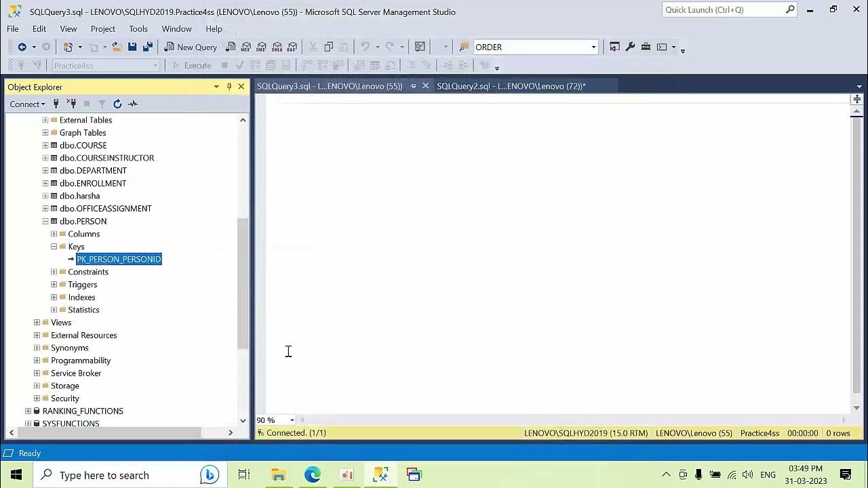Select the dbo.harsha table
The height and width of the screenshot is (488, 868).
point(79,196)
